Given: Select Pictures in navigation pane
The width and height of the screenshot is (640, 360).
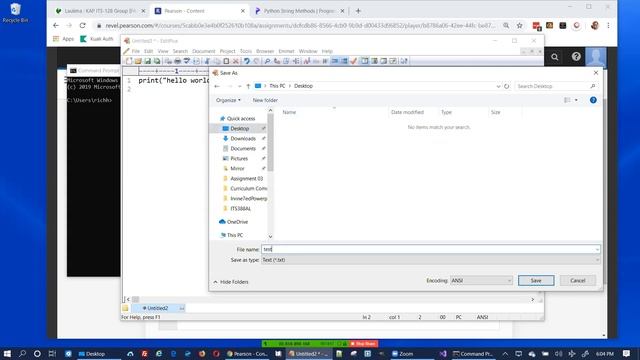Looking at the screenshot, I should [239, 158].
